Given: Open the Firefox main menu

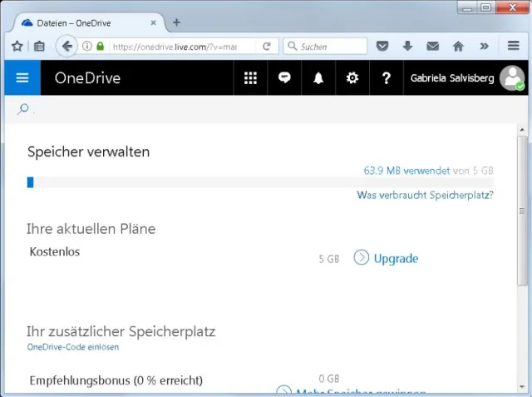Looking at the screenshot, I should (513, 47).
